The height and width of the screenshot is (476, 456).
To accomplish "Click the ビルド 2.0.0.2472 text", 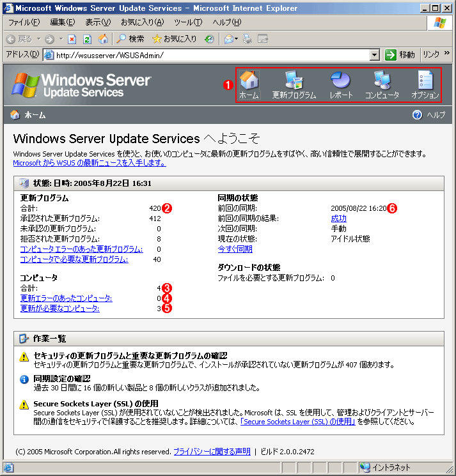I will tap(287, 452).
